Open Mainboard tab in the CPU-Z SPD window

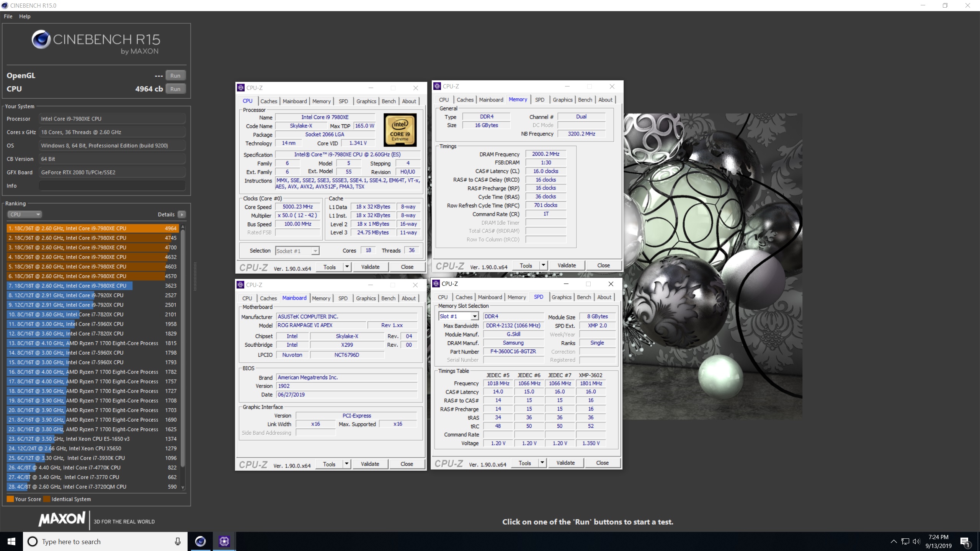pyautogui.click(x=490, y=297)
